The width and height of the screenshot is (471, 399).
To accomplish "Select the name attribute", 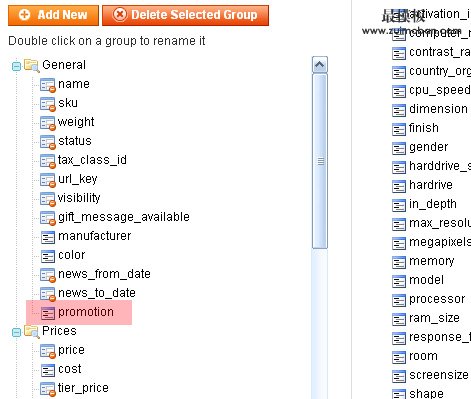I will tap(74, 84).
